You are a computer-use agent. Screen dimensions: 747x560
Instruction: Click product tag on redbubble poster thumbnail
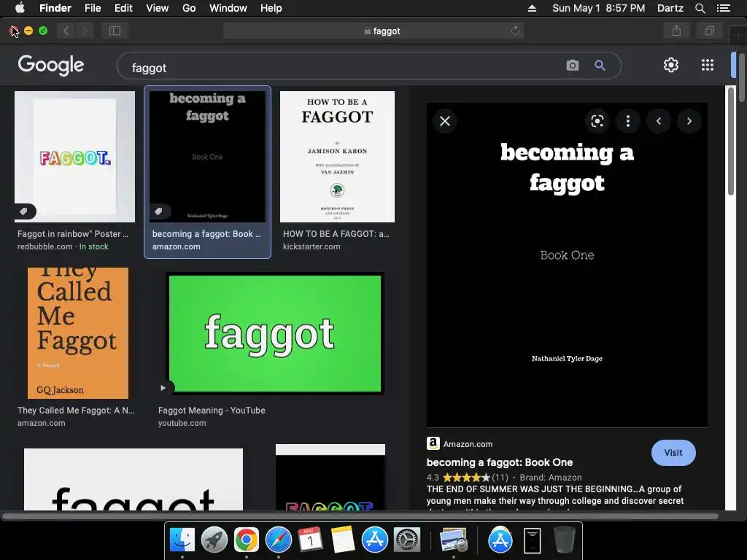pos(24,211)
